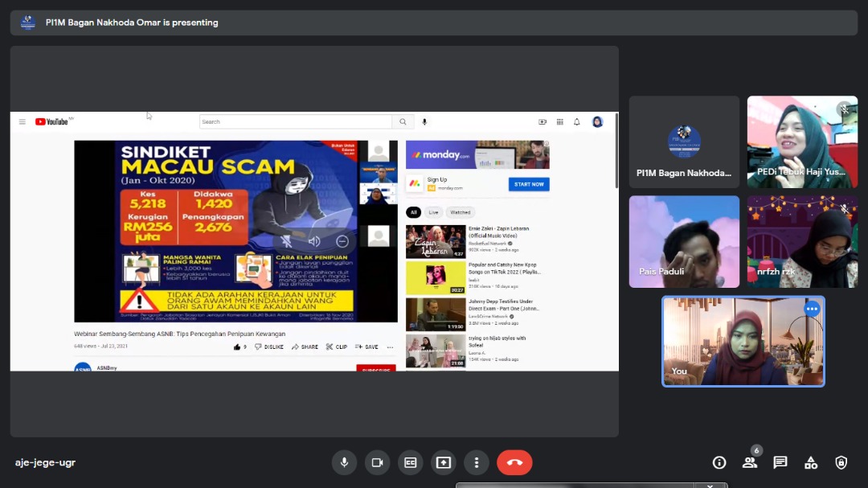This screenshot has width=868, height=488.
Task: Open three-dot options on your own tile
Action: (x=812, y=309)
